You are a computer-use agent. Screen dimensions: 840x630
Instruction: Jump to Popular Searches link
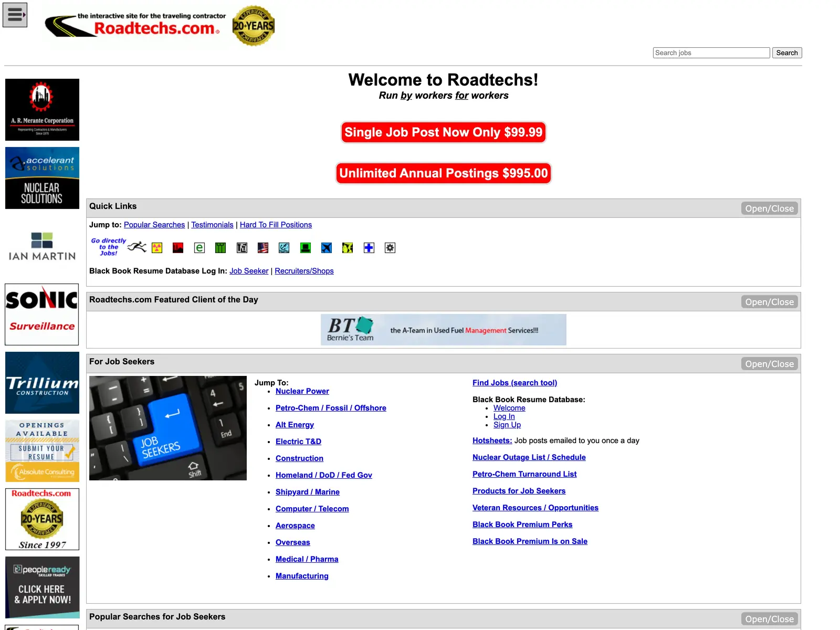[154, 225]
